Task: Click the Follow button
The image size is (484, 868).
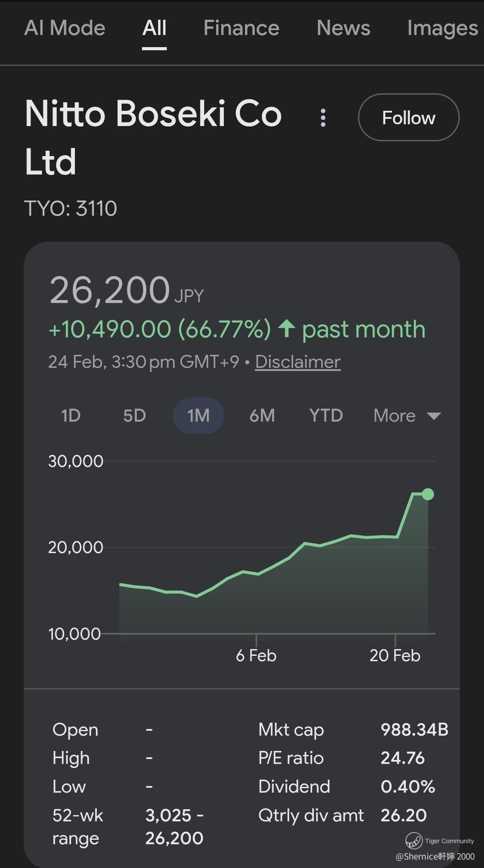Action: (408, 118)
